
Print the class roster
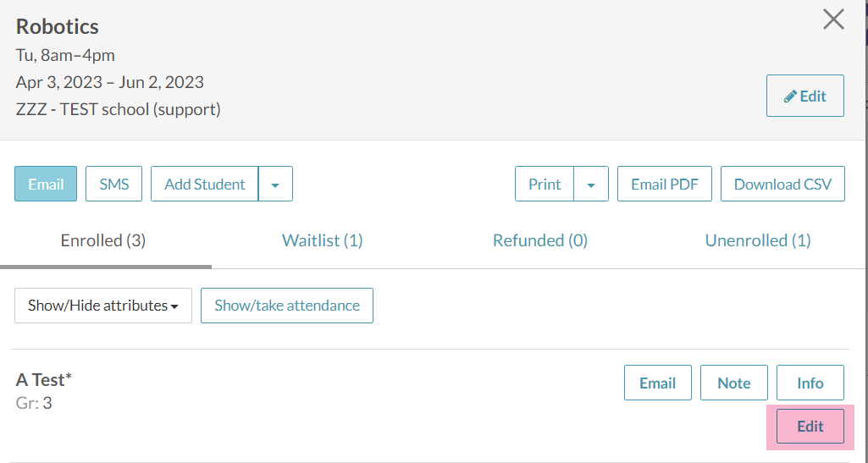click(x=545, y=184)
